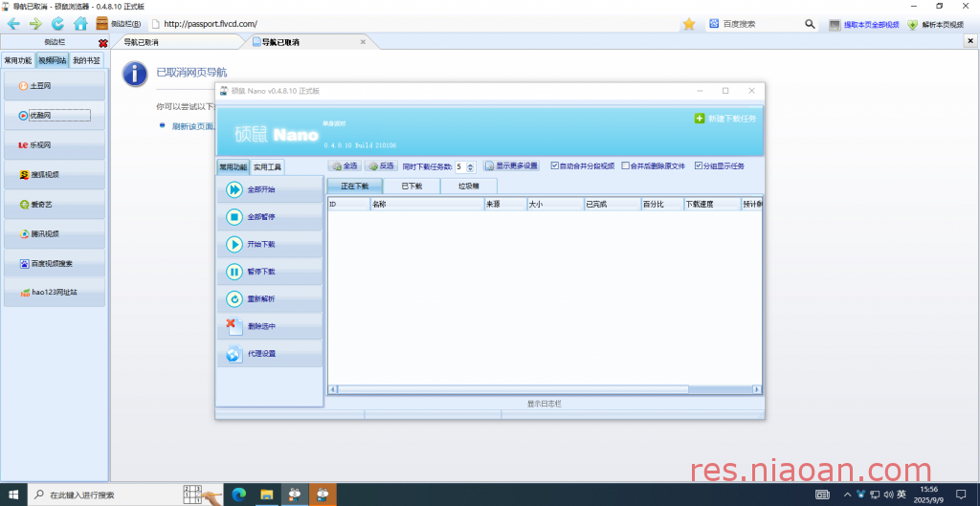Click 显示更多设置 button
The height and width of the screenshot is (506, 980).
pyautogui.click(x=511, y=166)
